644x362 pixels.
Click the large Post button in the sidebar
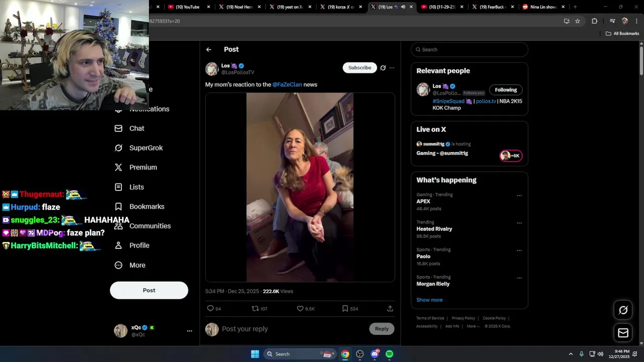(x=149, y=290)
